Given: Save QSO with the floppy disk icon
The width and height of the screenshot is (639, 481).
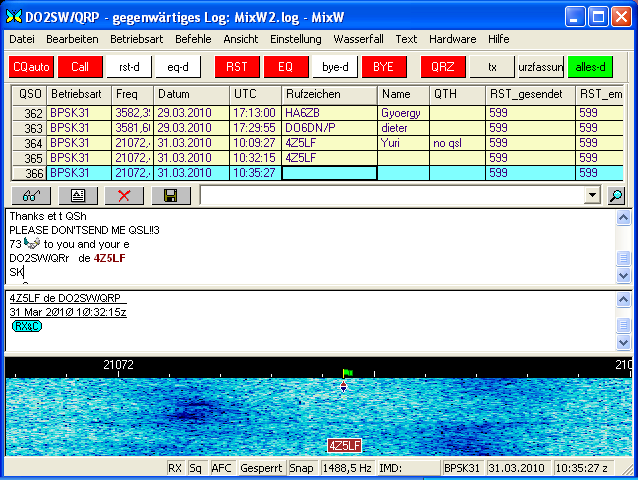Looking at the screenshot, I should tap(171, 196).
